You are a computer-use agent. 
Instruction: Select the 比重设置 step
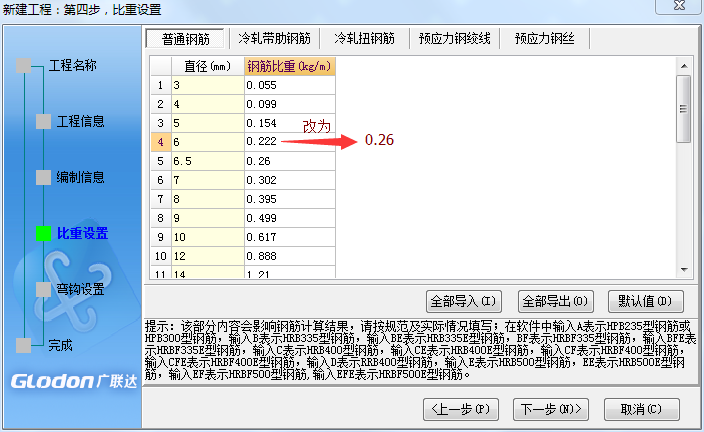click(x=82, y=234)
